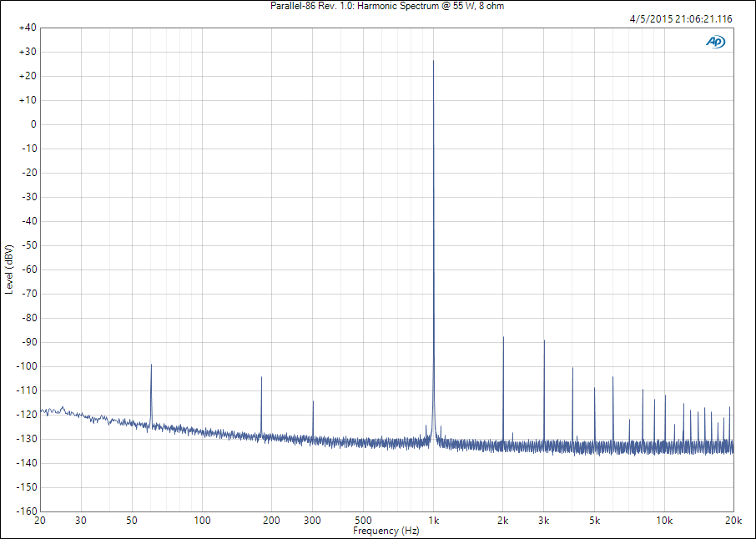Click the '10k' frequency tick label
The width and height of the screenshot is (756, 539).
[x=664, y=521]
